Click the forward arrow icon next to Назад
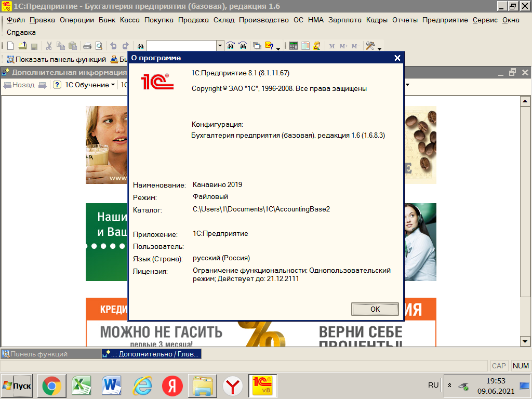This screenshot has height=399, width=532. pos(43,85)
